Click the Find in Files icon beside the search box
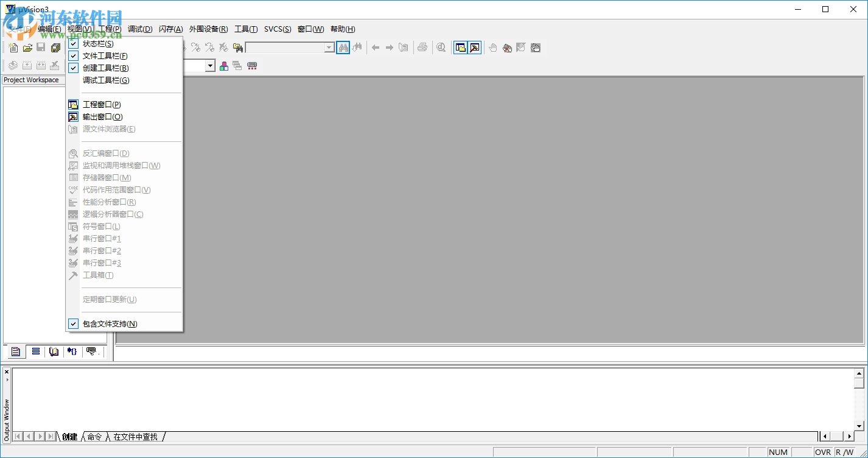The height and width of the screenshot is (458, 868). coord(238,48)
